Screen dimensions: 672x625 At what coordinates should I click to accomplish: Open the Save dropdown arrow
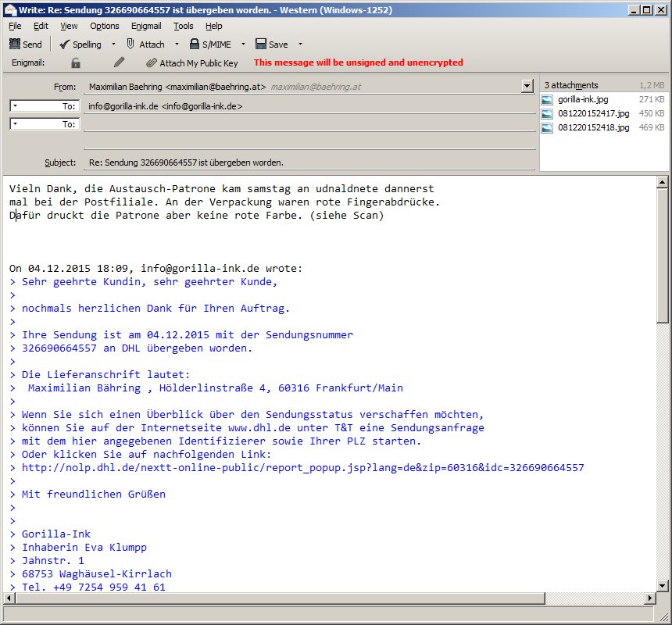[300, 44]
